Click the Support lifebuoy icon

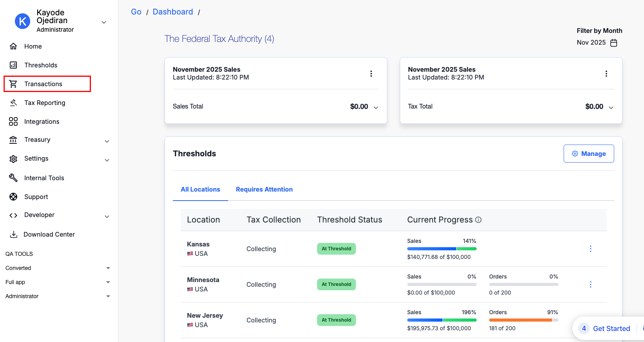click(x=13, y=197)
